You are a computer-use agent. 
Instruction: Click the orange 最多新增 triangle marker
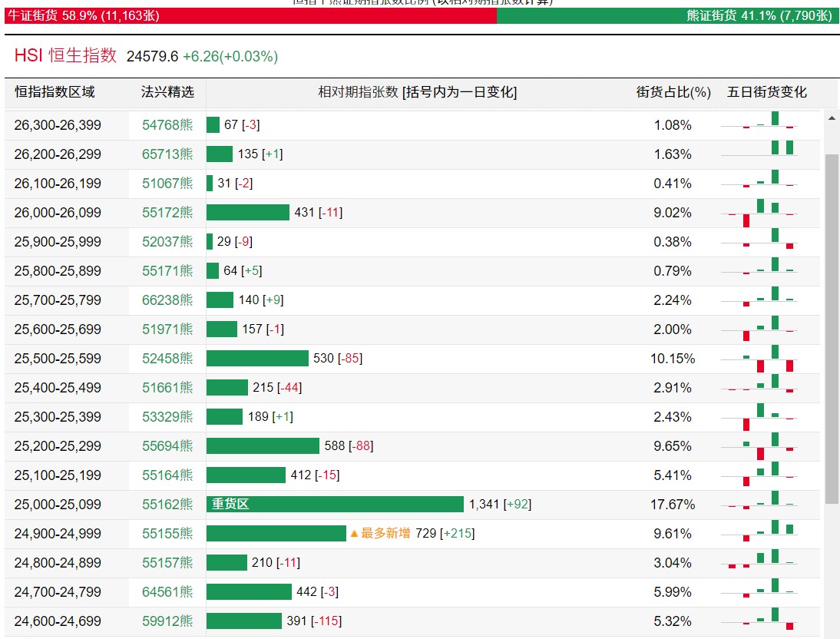point(353,533)
